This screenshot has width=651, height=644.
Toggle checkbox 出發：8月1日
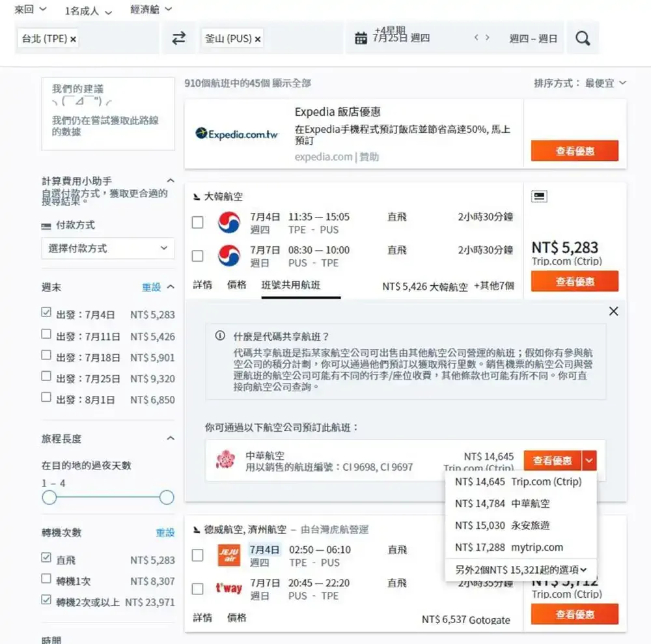46,397
